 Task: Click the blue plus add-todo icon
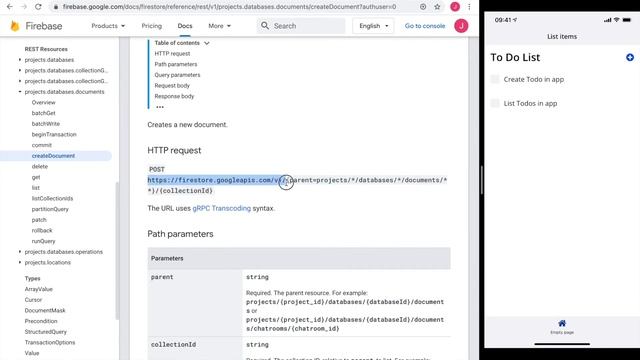(x=630, y=58)
